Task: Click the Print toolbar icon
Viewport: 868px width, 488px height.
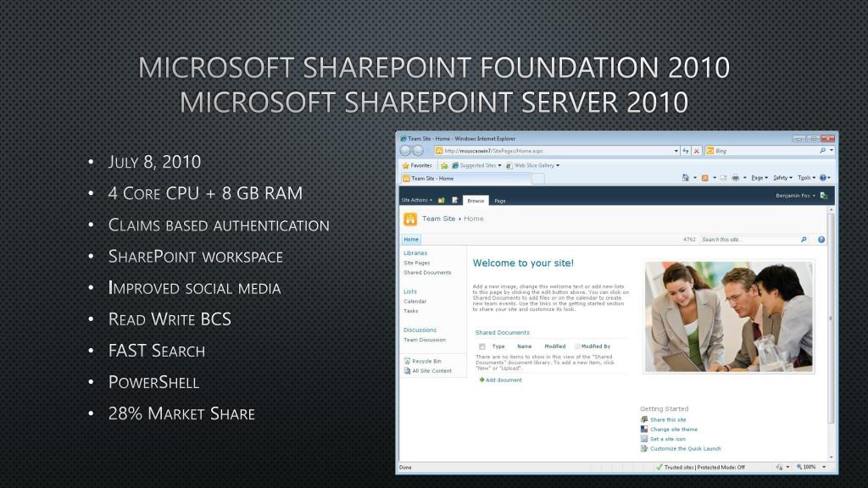Action: pos(735,178)
